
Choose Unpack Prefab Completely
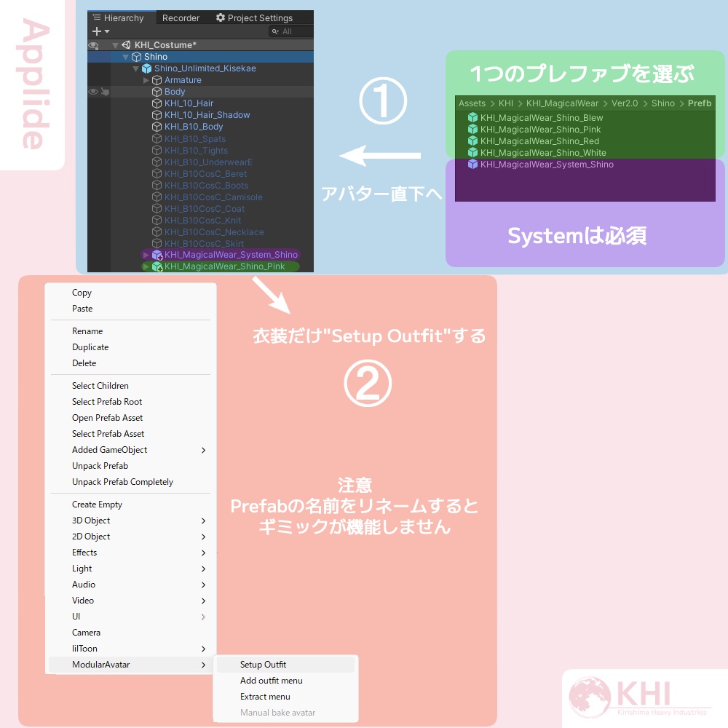point(130,482)
